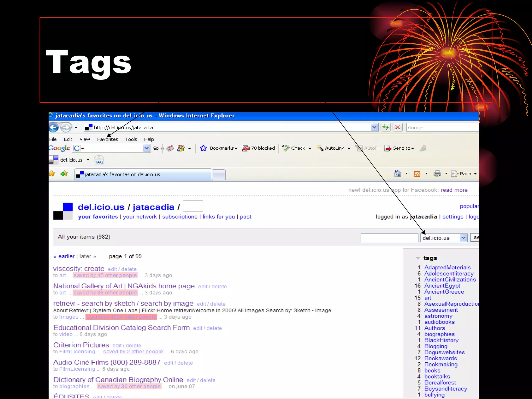This screenshot has height=399, width=532.
Task: Open the Check dropdown arrow
Action: coord(310,149)
